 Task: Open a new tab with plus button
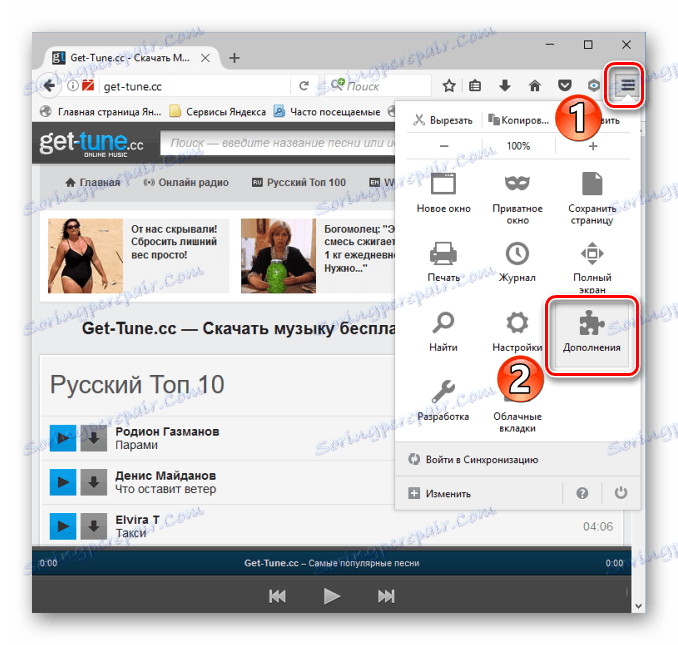pyautogui.click(x=234, y=58)
